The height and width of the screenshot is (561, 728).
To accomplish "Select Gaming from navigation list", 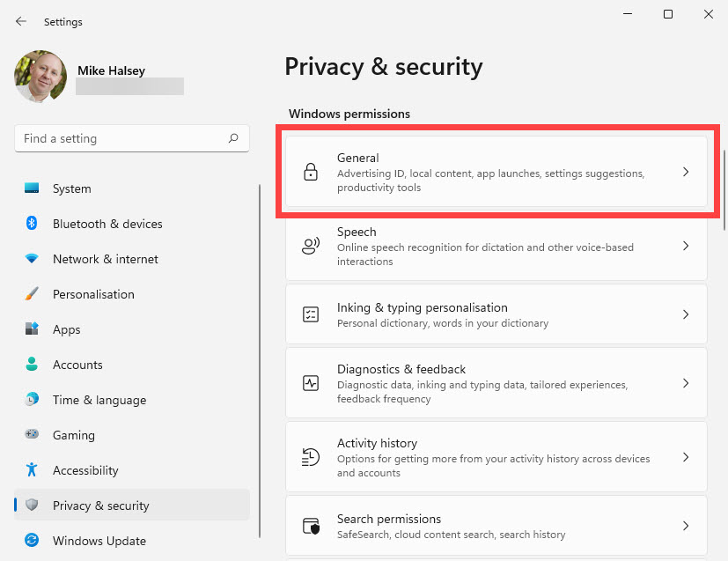I will click(132, 435).
